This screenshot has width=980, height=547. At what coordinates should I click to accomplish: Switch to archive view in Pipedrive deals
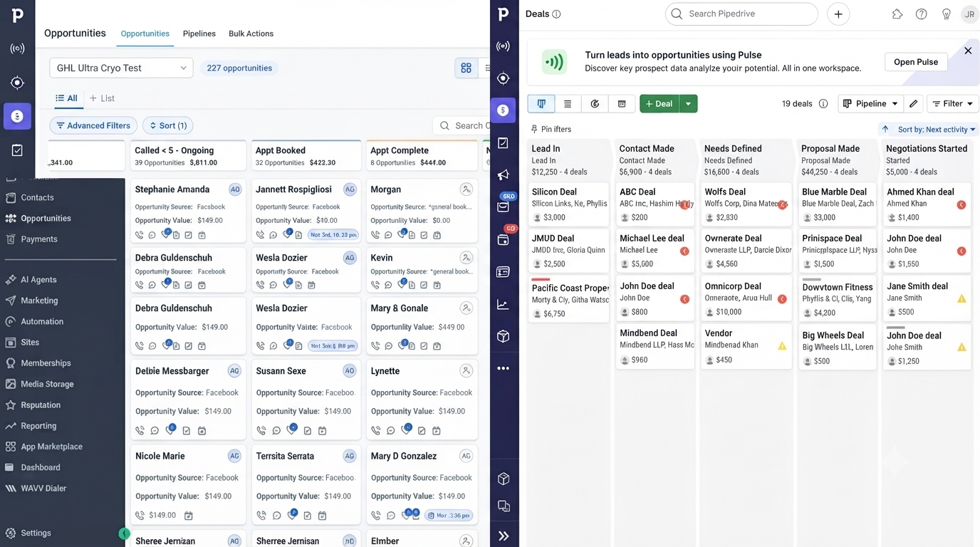point(622,104)
